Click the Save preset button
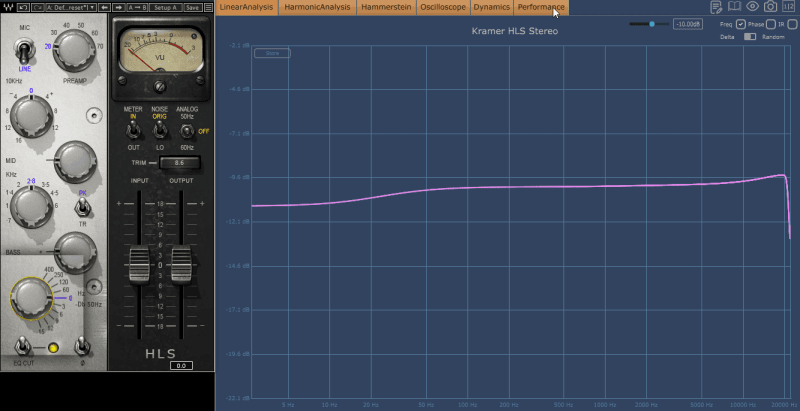This screenshot has height=411, width=800. [192, 8]
